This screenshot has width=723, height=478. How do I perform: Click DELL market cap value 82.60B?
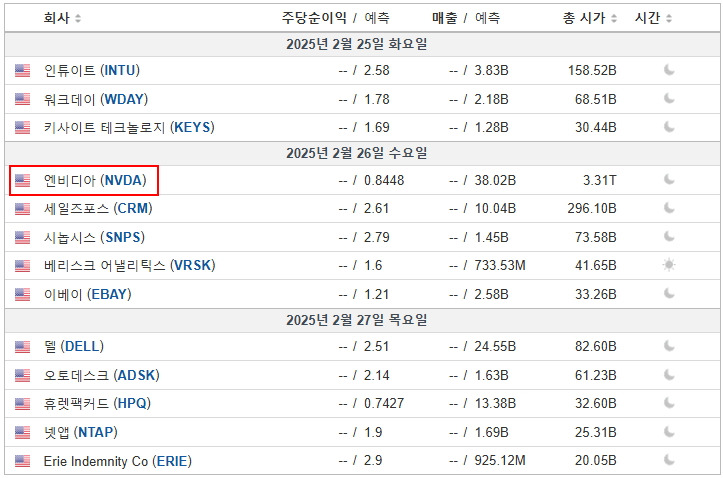click(596, 347)
